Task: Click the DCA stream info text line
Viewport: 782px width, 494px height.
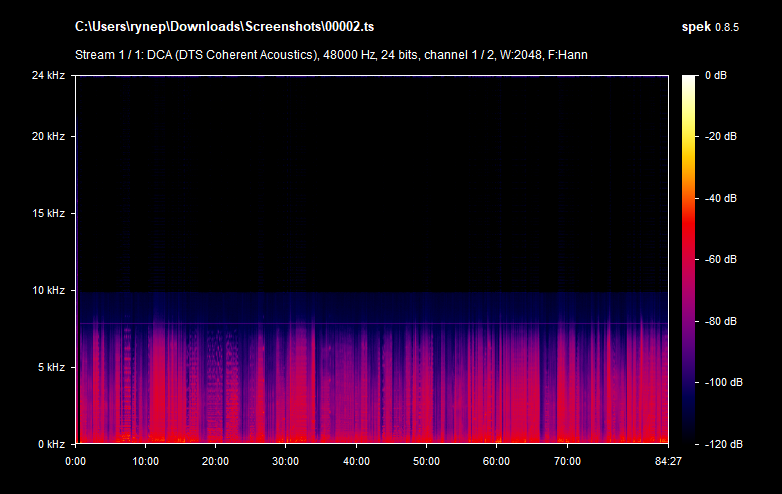Action: 331,54
